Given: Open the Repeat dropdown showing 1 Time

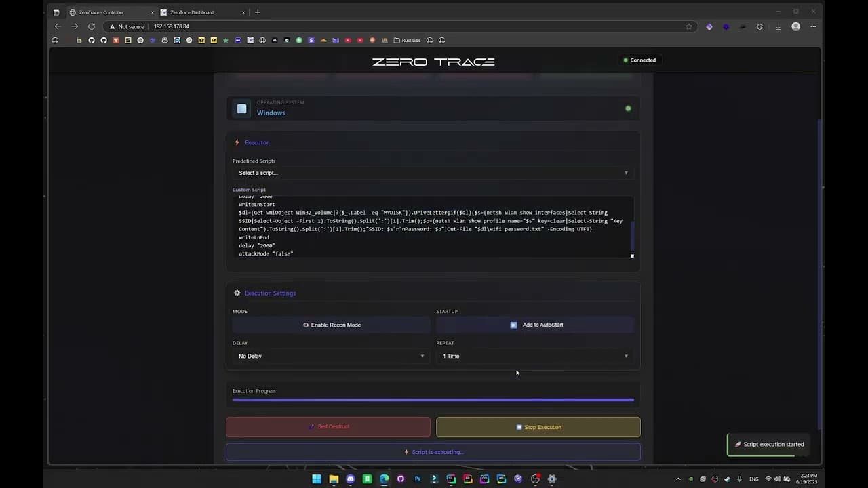Looking at the screenshot, I should 535,356.
